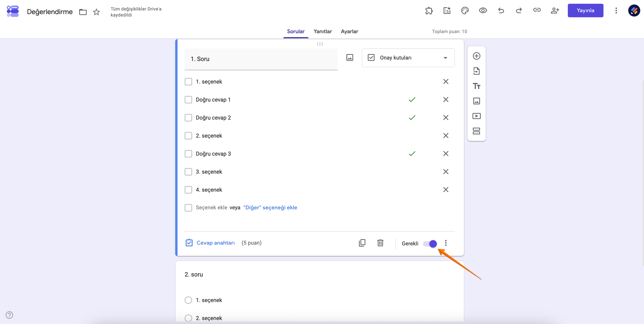Duplicate question 1
This screenshot has width=644, height=324.
[x=362, y=243]
